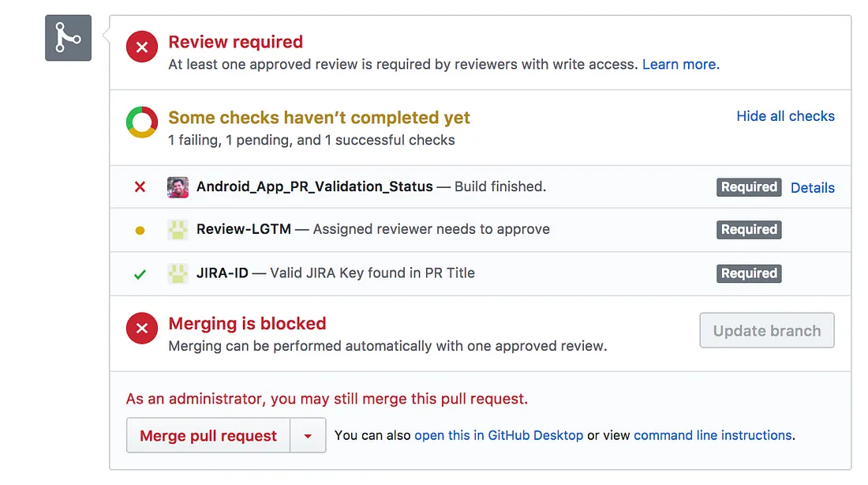
Task: Click the Review-LGTM app avatar
Action: coord(178,230)
